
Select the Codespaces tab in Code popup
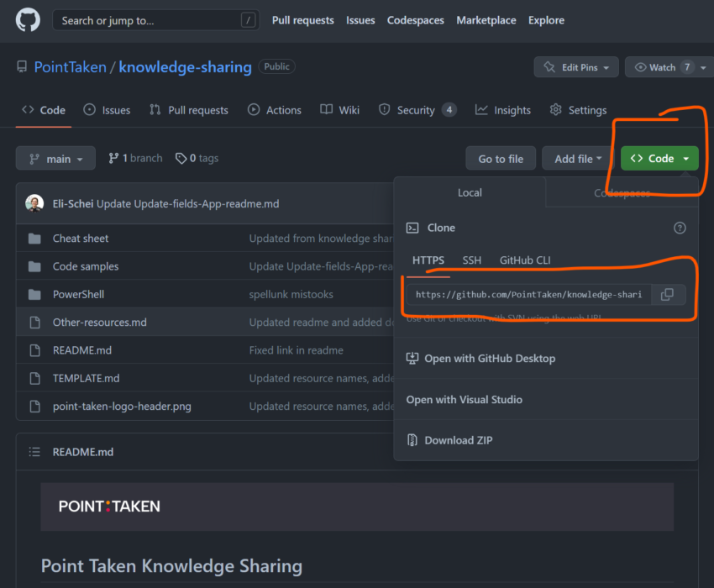click(622, 193)
